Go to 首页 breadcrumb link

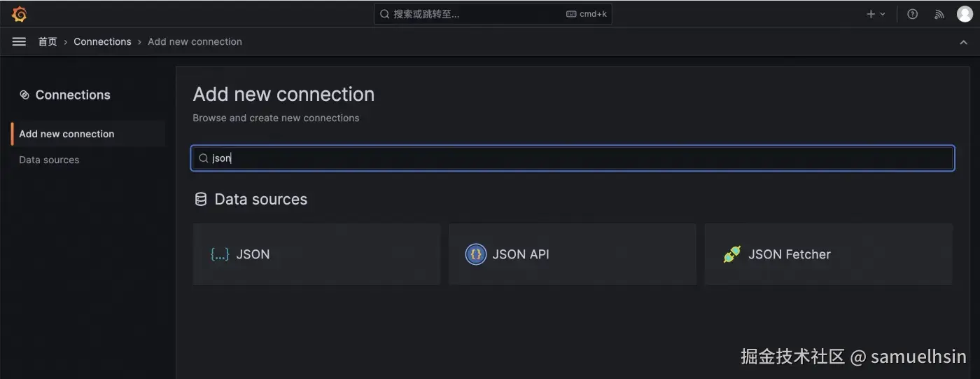coord(48,42)
